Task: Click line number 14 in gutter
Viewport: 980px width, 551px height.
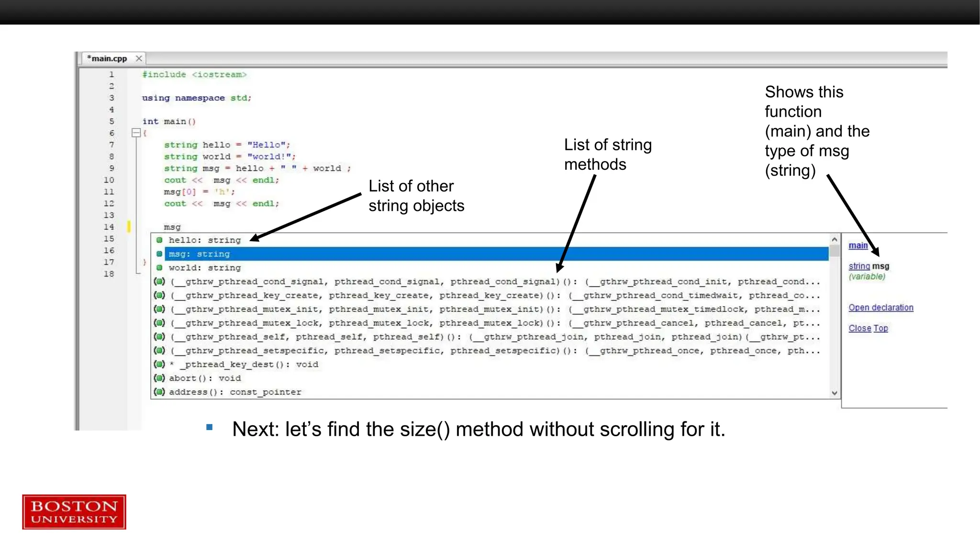Action: click(x=109, y=227)
